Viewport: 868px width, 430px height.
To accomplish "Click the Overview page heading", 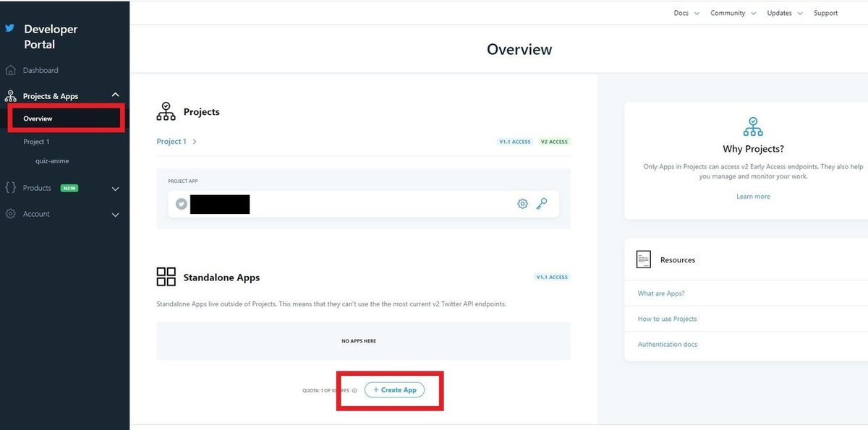I will coord(519,49).
